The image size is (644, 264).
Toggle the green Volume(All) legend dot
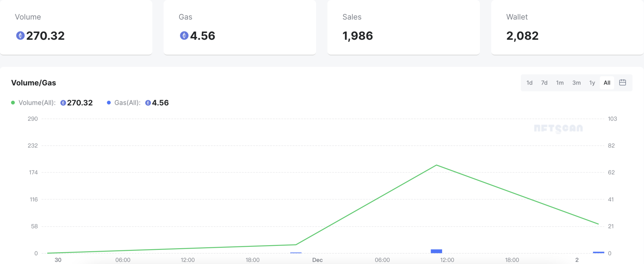13,103
